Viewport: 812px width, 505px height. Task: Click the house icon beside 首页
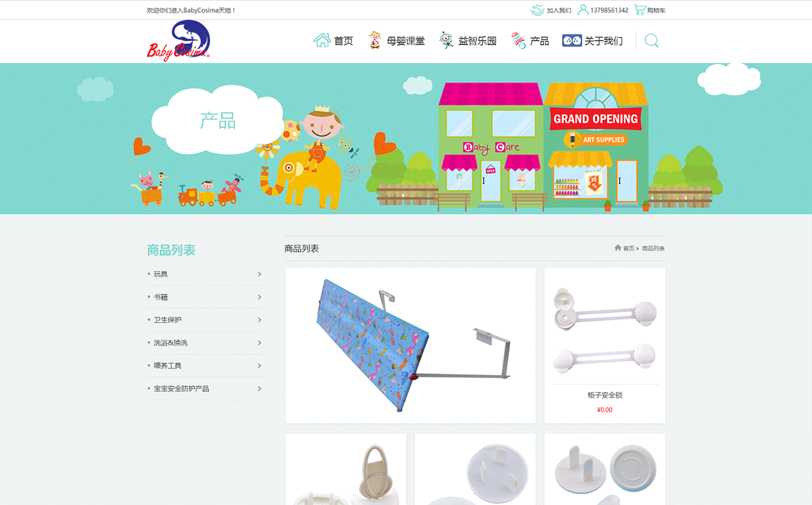322,41
